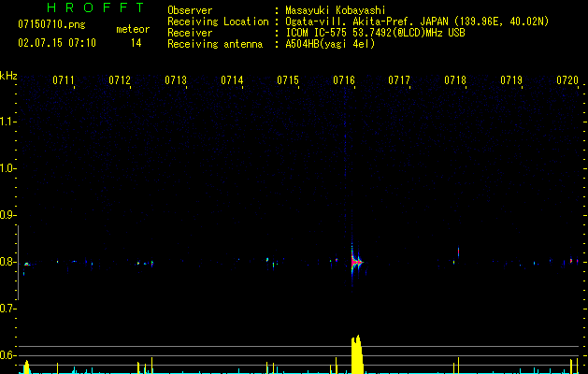The image size is (588, 374).
Task: Click the grey frequency range bracket at left
Action: (19, 263)
